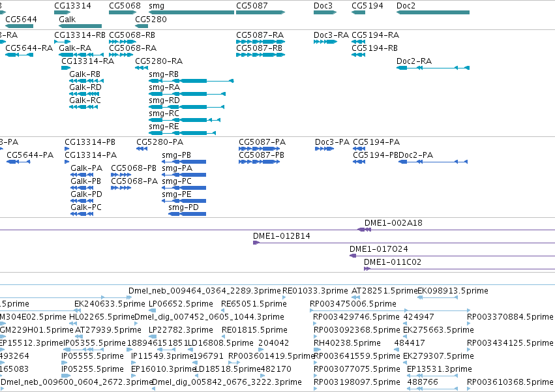Select the Galk-PC protein label
Screen dimensions: 555x392
[86, 207]
